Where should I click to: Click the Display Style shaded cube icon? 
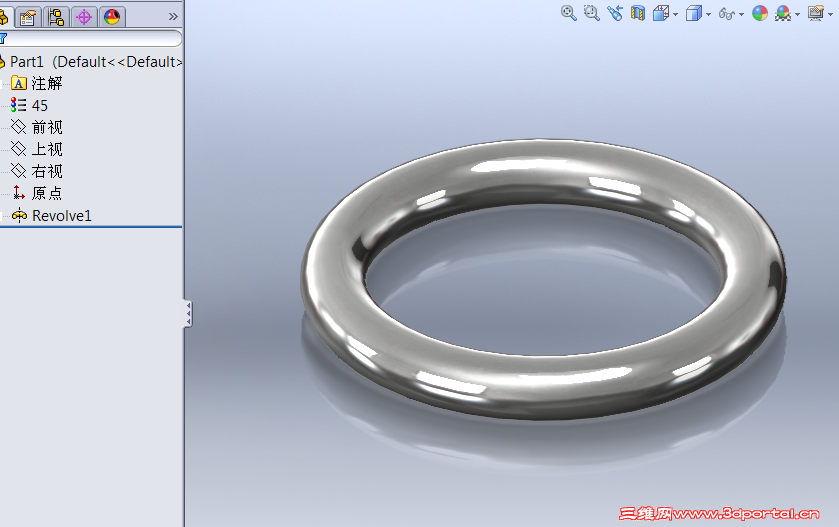[x=693, y=13]
